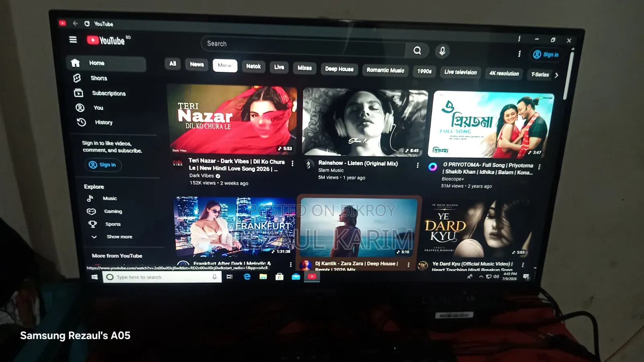Click the Windows 'Type here to search' box
Viewport: 644px width, 362px height.
point(162,277)
